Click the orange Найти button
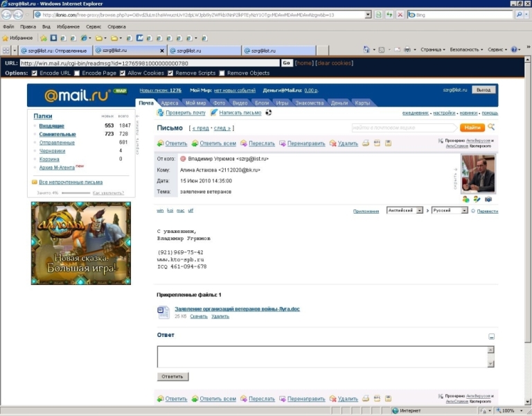 pyautogui.click(x=472, y=128)
